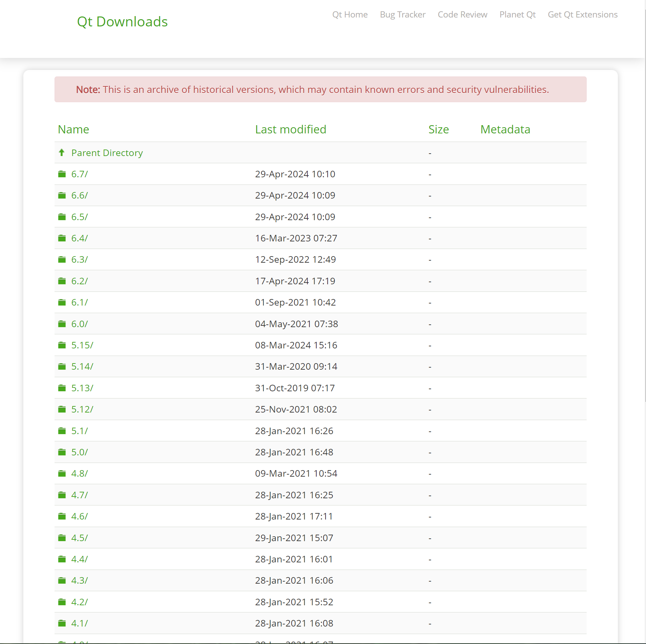The height and width of the screenshot is (644, 646).
Task: Click the date 16-Mar-2023 07:27
Action: point(296,238)
